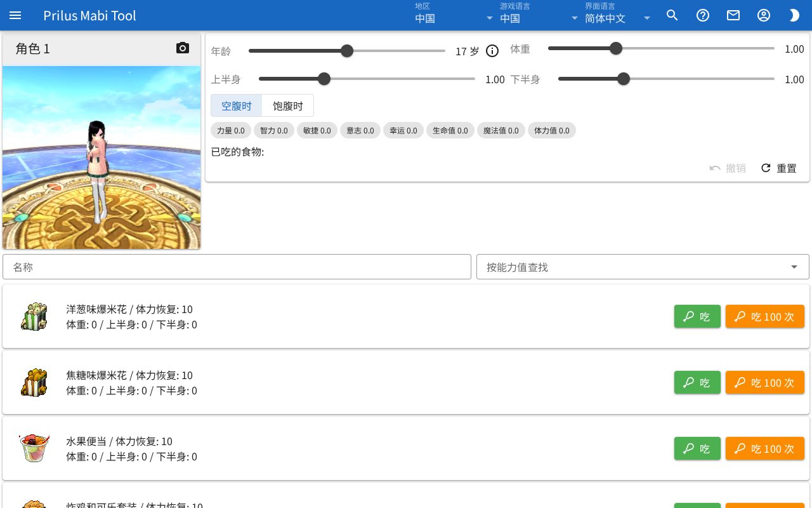
Task: Click the character preview image
Action: pyautogui.click(x=101, y=157)
